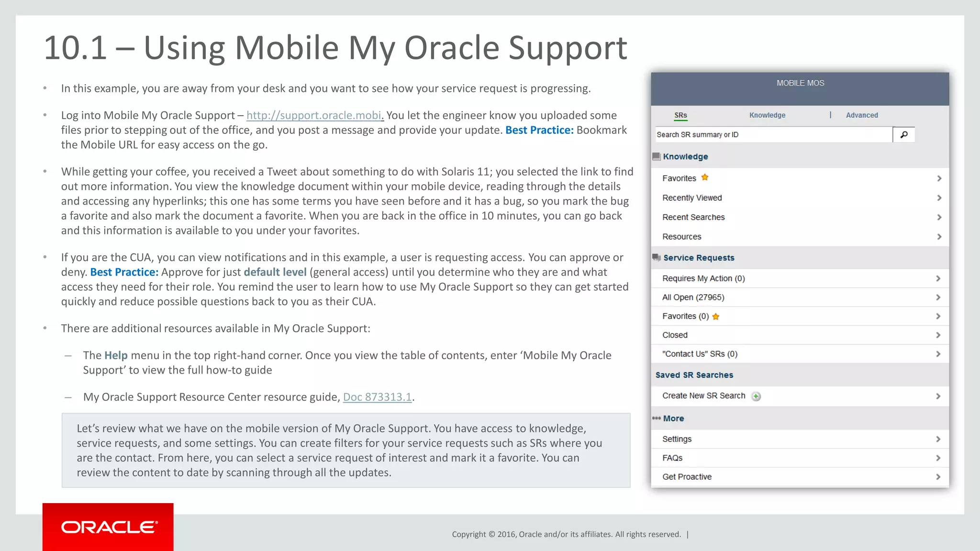Viewport: 980px width, 551px height.
Task: Expand "Contact Us" SRs chevron
Action: (938, 354)
